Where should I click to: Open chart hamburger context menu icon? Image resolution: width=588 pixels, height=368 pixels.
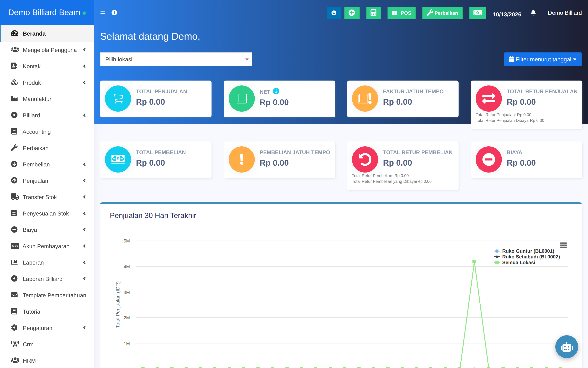tap(563, 245)
